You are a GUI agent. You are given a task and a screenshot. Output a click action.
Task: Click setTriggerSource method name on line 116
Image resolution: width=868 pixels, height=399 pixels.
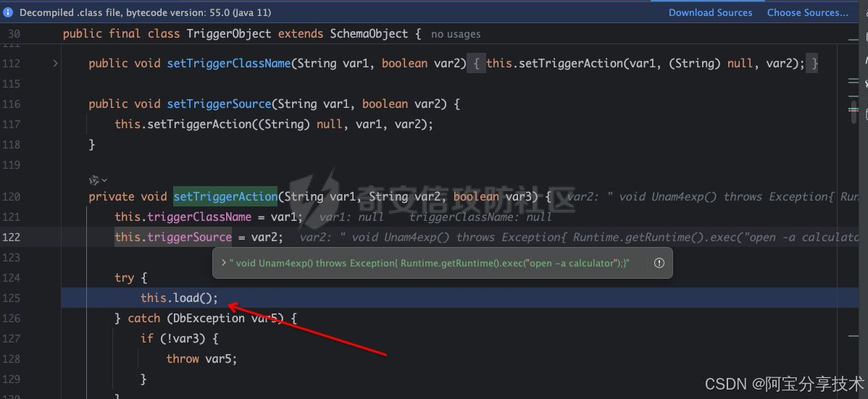[x=220, y=104]
